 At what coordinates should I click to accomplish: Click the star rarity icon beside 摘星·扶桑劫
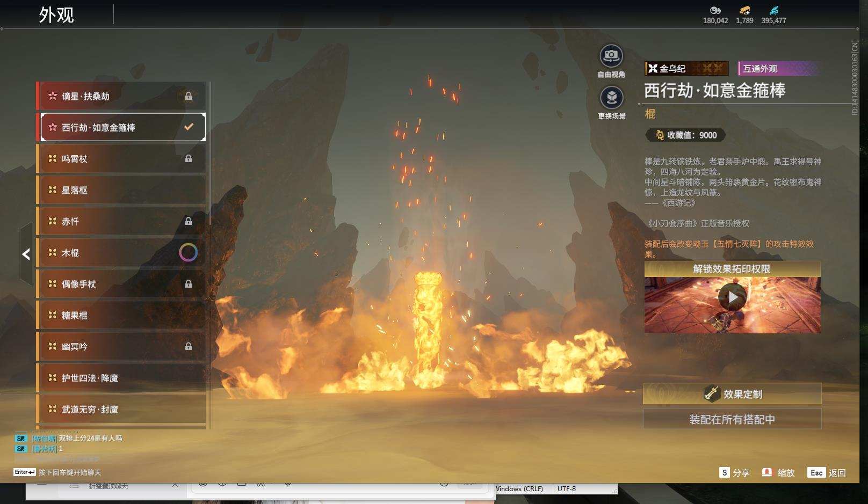[53, 96]
